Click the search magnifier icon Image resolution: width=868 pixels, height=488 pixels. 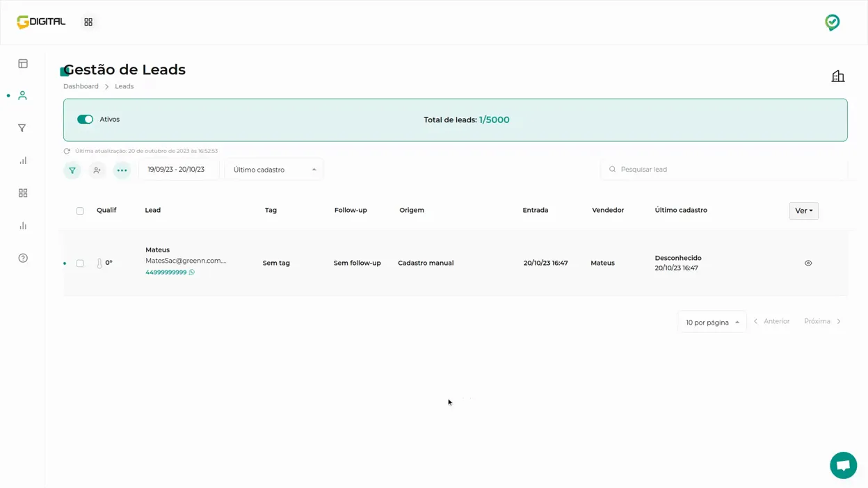click(612, 170)
